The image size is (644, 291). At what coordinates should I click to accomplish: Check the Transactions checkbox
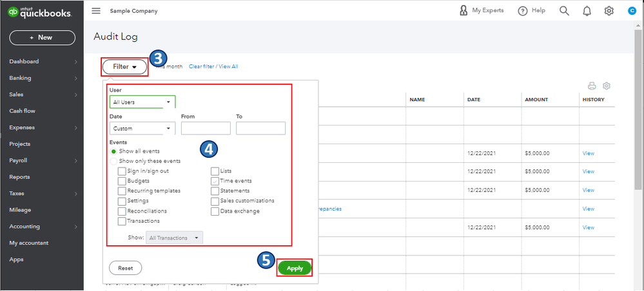click(x=122, y=221)
